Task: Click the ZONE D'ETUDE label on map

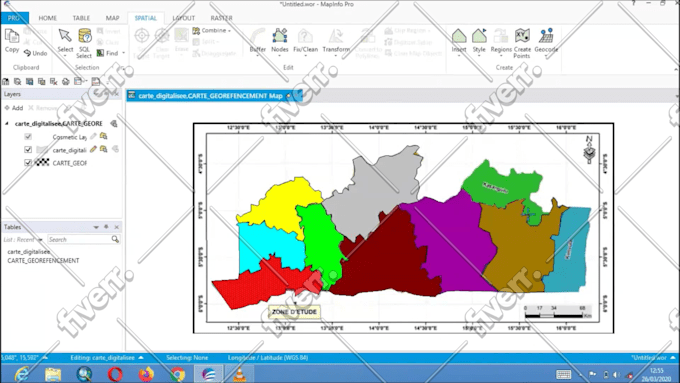Action: [x=294, y=311]
